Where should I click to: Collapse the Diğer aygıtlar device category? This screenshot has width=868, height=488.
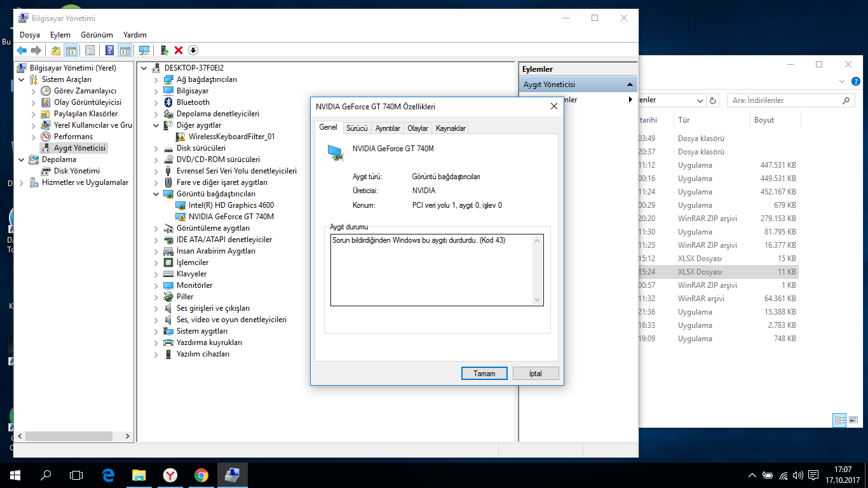156,125
